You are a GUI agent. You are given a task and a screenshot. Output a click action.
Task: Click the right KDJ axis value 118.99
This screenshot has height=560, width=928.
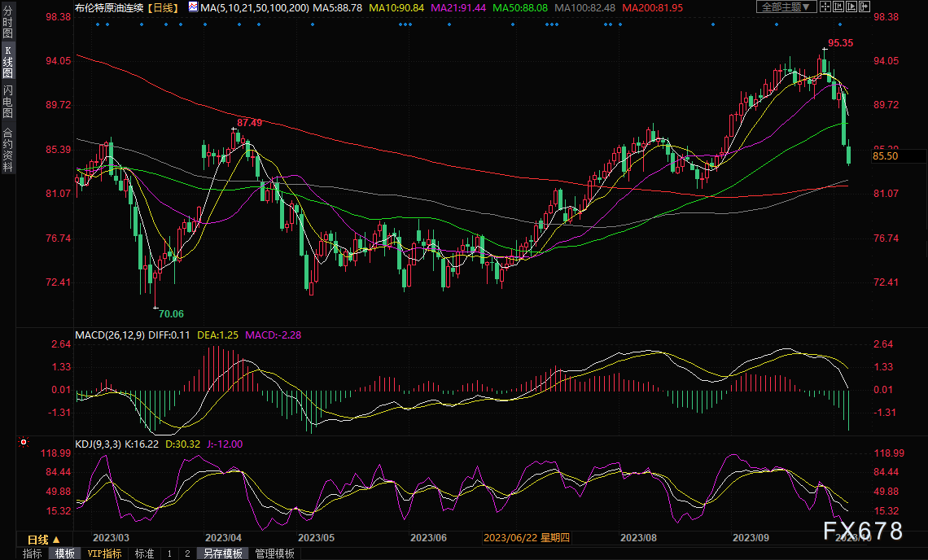click(x=890, y=453)
